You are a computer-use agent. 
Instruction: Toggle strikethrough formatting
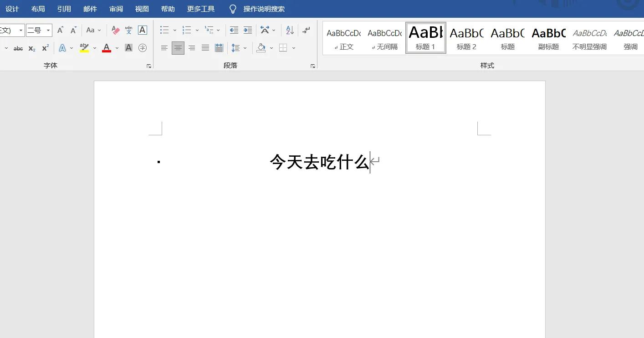coord(18,47)
